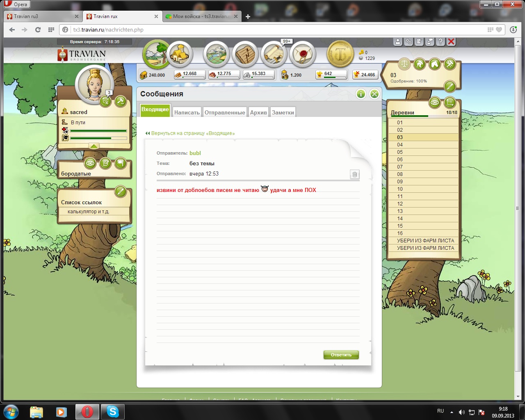Open the help question mark icon
The image size is (525, 420).
[x=441, y=41]
